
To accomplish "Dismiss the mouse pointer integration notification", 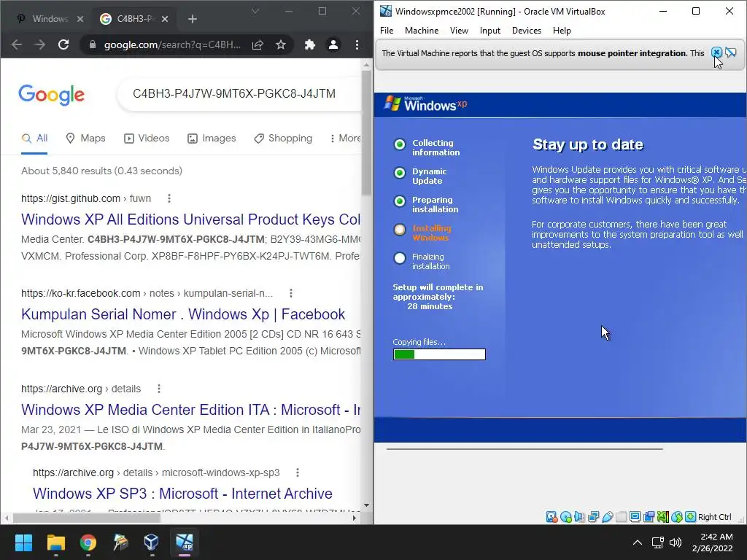I will pos(716,52).
